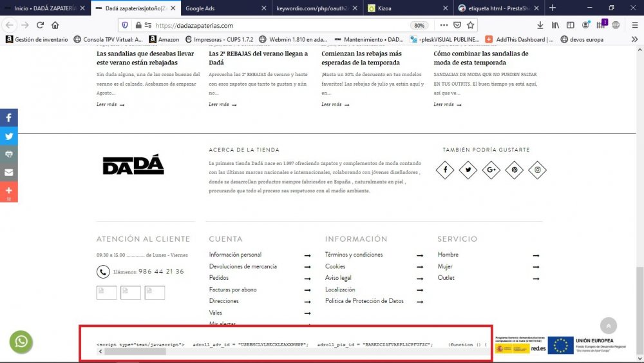This screenshot has width=644, height=363.
Task: Go to the browser home page
Action: (55, 25)
